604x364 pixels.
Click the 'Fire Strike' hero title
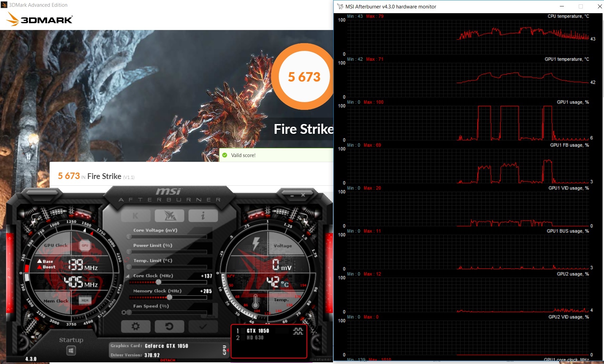coord(304,129)
